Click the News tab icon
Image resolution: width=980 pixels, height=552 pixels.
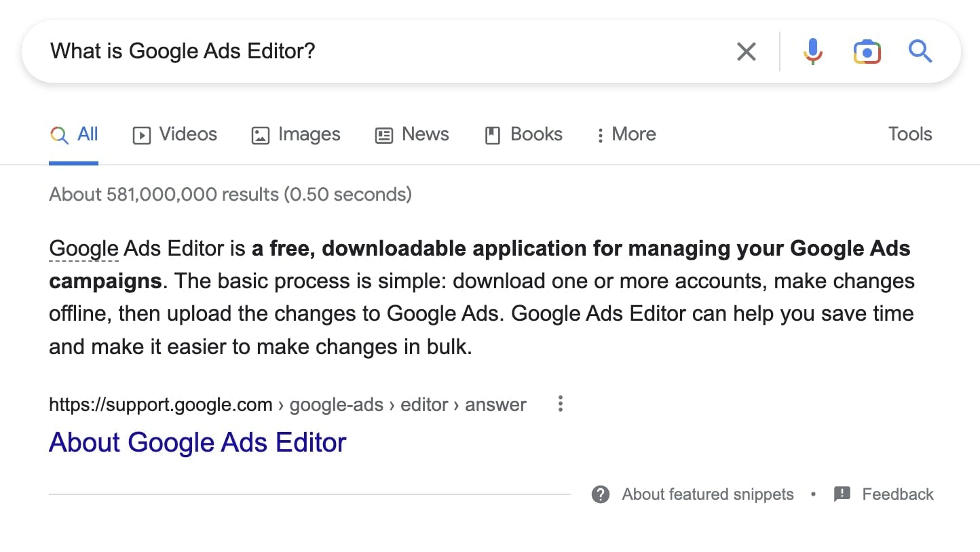pos(383,134)
